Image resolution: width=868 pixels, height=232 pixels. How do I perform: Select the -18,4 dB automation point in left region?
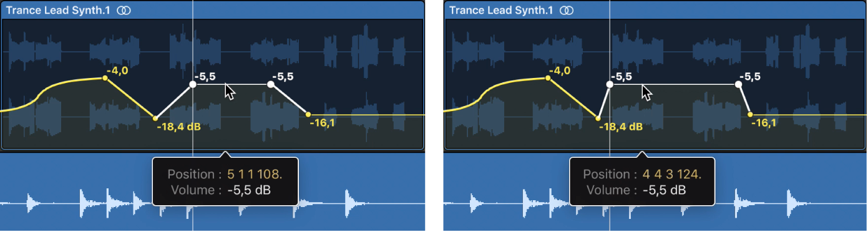(x=155, y=118)
